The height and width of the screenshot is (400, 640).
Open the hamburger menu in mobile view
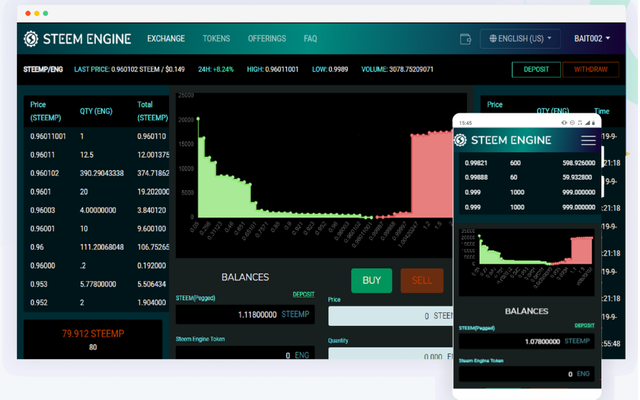tap(588, 140)
